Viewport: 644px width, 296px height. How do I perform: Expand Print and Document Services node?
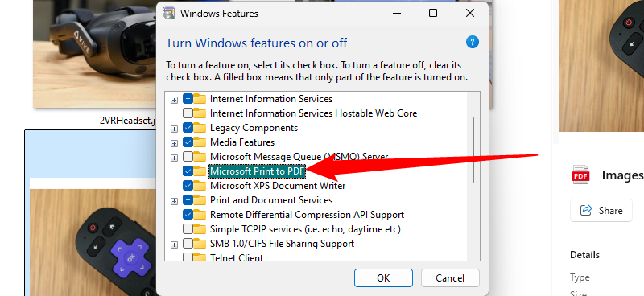click(174, 201)
